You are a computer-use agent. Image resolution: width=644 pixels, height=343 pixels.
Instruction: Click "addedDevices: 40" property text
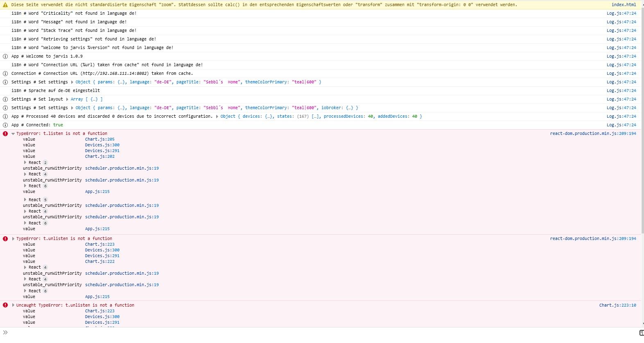click(397, 117)
